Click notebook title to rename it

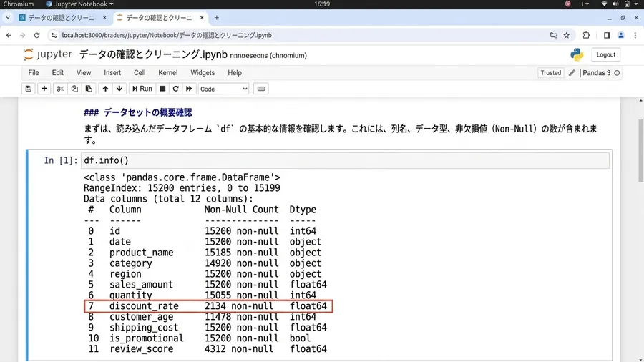[x=153, y=54]
